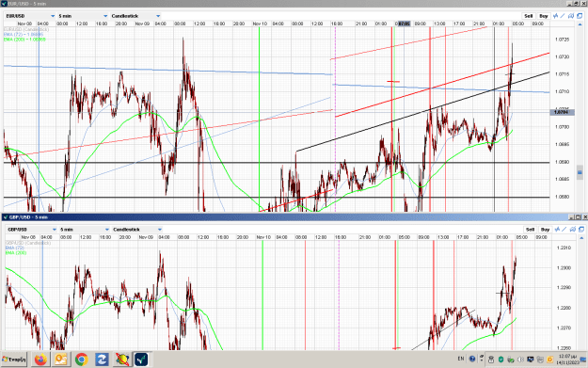Click taskbar clock showing 12:07

click(x=567, y=360)
